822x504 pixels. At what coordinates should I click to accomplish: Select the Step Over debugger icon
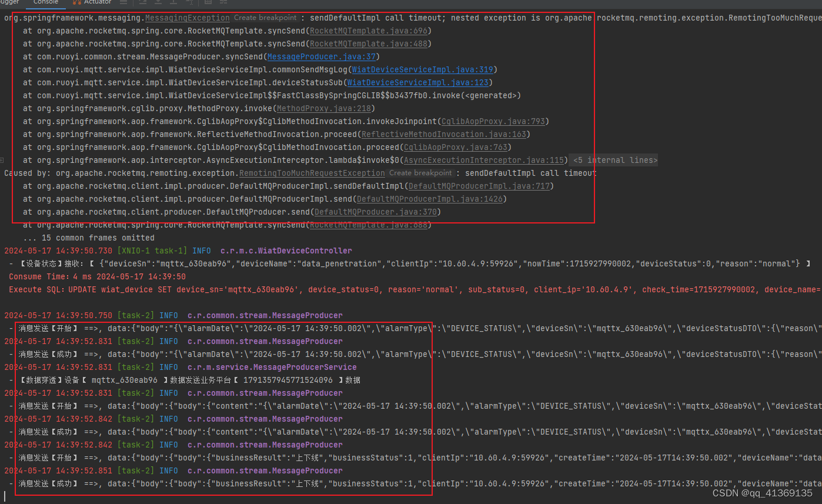point(142,3)
